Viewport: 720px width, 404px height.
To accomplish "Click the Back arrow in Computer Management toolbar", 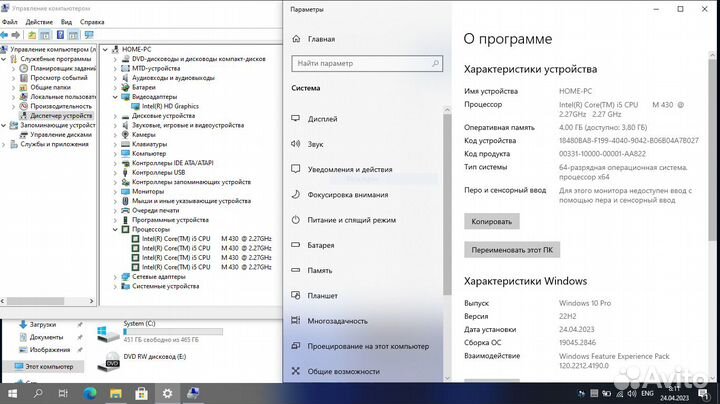I will (x=5, y=35).
